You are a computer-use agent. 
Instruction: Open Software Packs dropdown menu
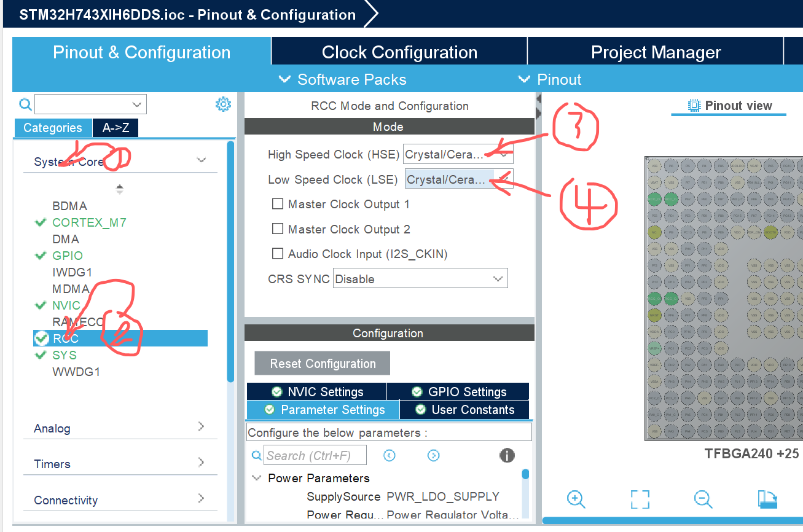[x=342, y=79]
